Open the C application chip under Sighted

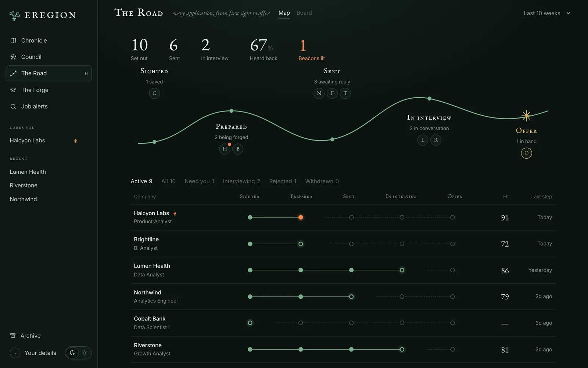(x=154, y=93)
